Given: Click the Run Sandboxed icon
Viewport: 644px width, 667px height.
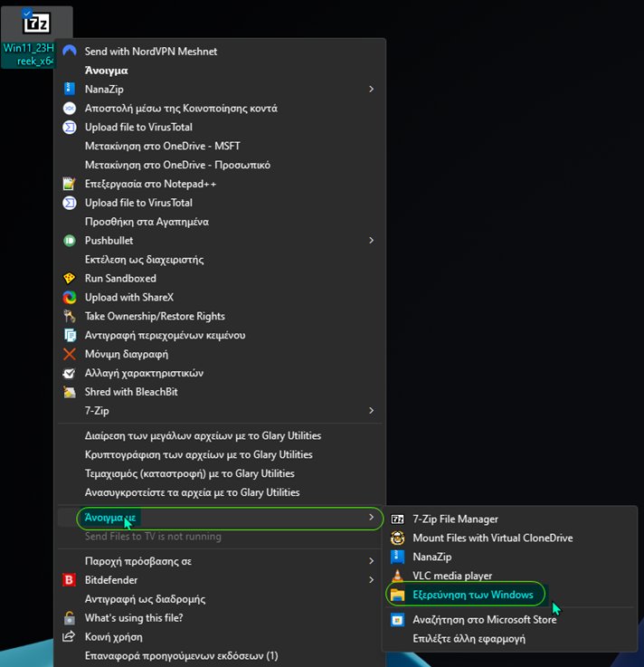Looking at the screenshot, I should coord(70,278).
